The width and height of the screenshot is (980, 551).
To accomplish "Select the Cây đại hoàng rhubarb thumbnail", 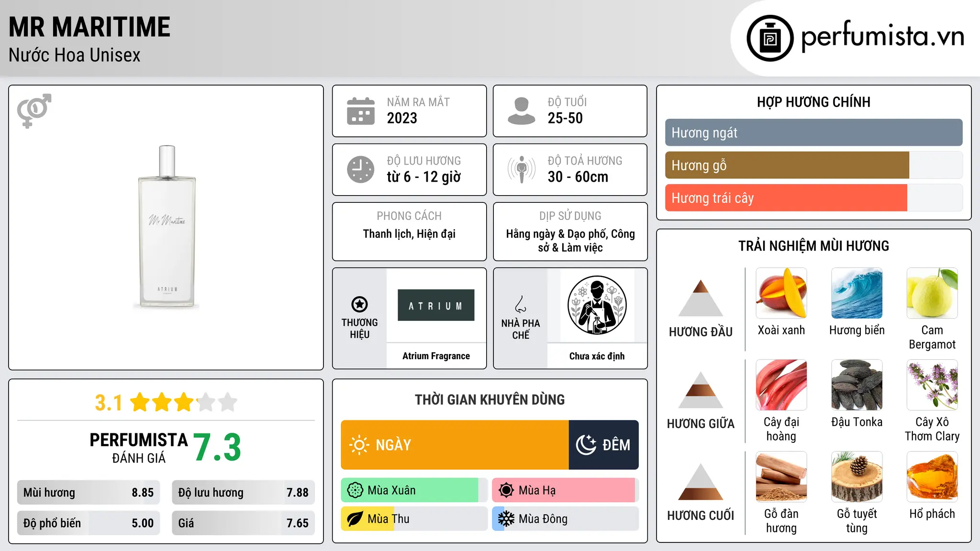I will tap(781, 385).
